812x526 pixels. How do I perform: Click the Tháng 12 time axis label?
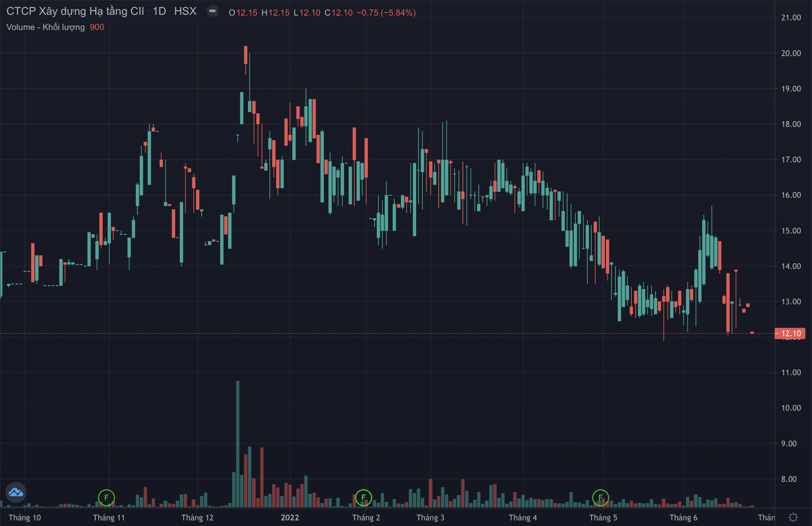(197, 517)
